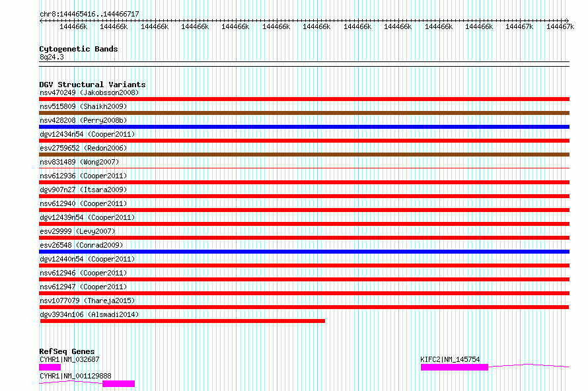Click the dgv3934n106 (Alsmadi2014) label
Image resolution: width=588 pixels, height=391 pixels.
(x=89, y=314)
